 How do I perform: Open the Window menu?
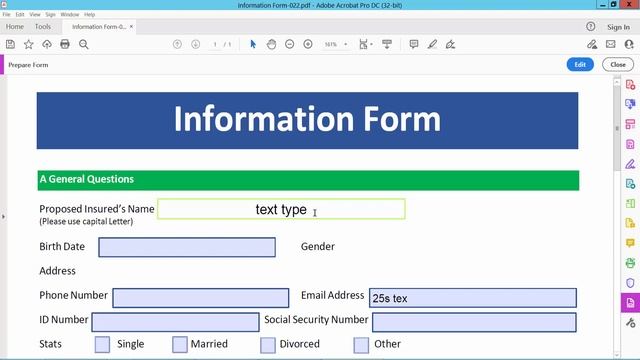[x=70, y=14]
